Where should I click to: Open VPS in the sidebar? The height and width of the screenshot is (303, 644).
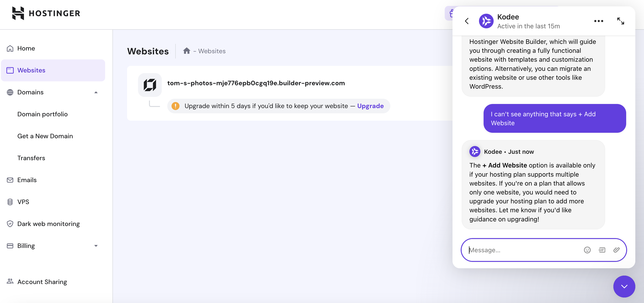pyautogui.click(x=53, y=202)
